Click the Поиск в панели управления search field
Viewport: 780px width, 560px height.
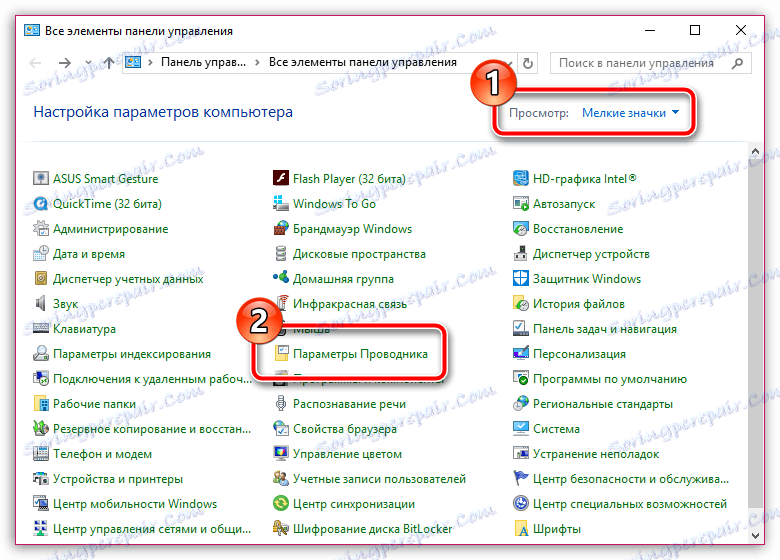point(651,63)
